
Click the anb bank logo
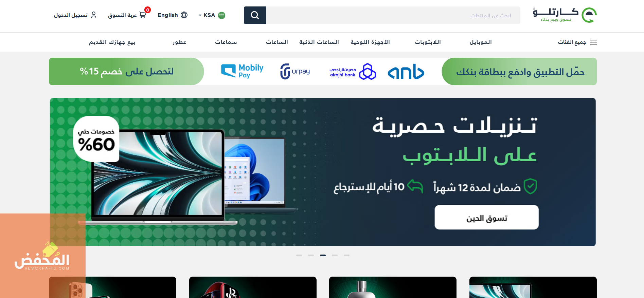[406, 72]
